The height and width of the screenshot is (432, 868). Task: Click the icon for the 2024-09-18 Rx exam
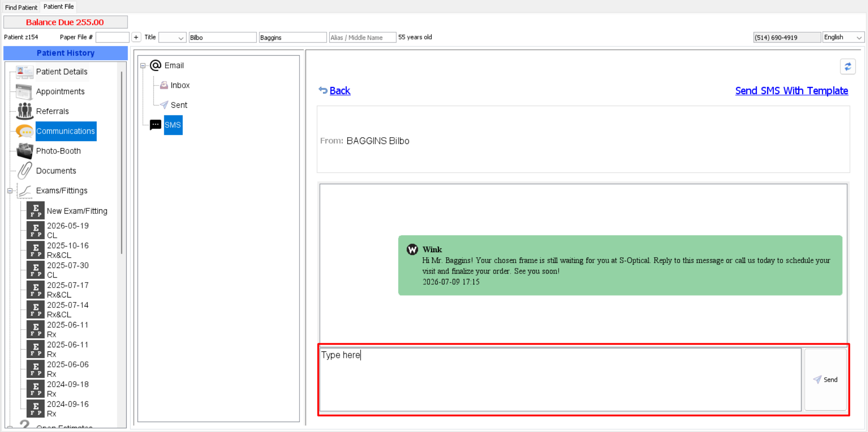pos(35,389)
